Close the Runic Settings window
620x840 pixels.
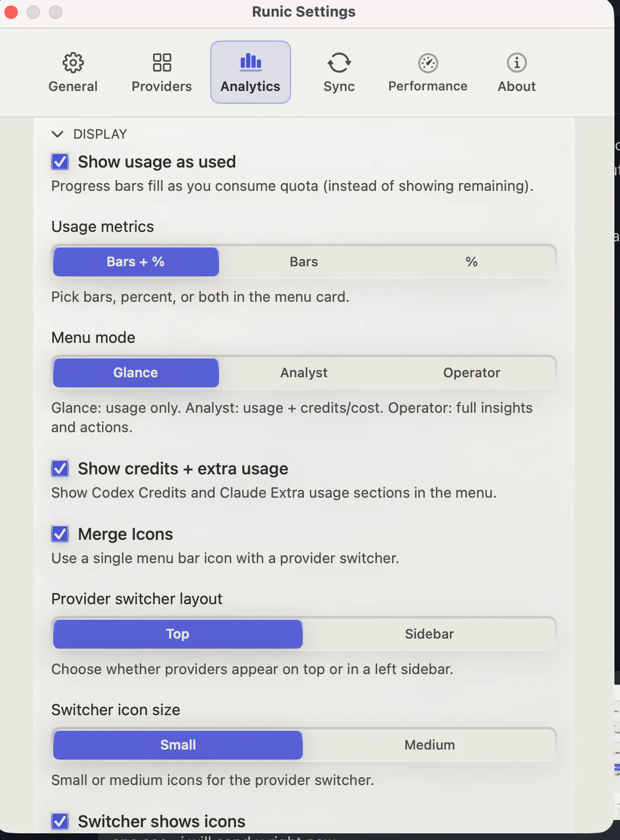pos(11,12)
